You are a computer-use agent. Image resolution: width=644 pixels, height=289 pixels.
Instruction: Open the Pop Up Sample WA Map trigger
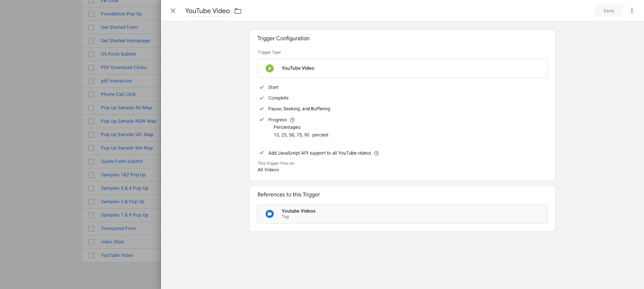point(127,148)
